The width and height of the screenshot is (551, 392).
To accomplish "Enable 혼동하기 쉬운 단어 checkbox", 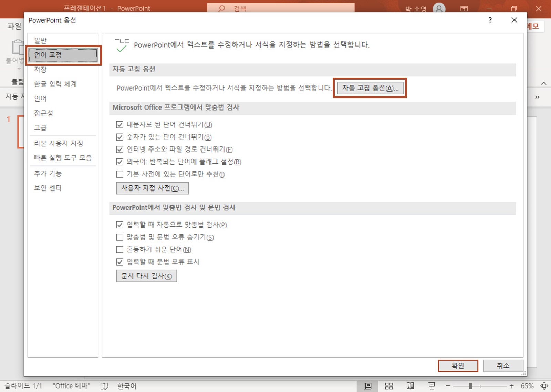I will click(119, 249).
